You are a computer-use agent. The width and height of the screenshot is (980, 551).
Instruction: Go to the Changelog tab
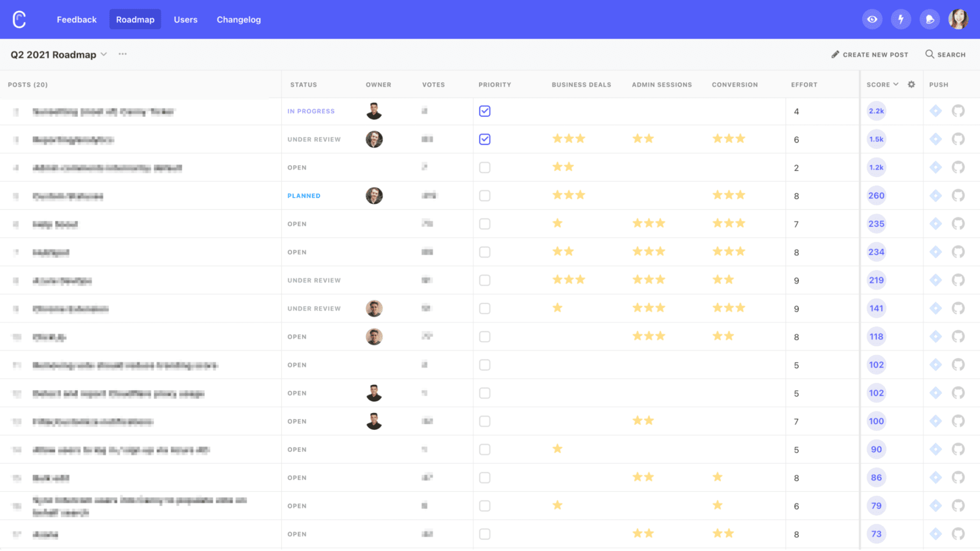click(x=239, y=19)
